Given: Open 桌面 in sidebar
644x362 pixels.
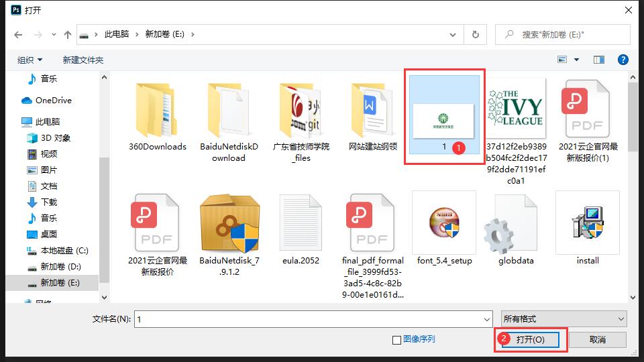Looking at the screenshot, I should click(42, 235).
